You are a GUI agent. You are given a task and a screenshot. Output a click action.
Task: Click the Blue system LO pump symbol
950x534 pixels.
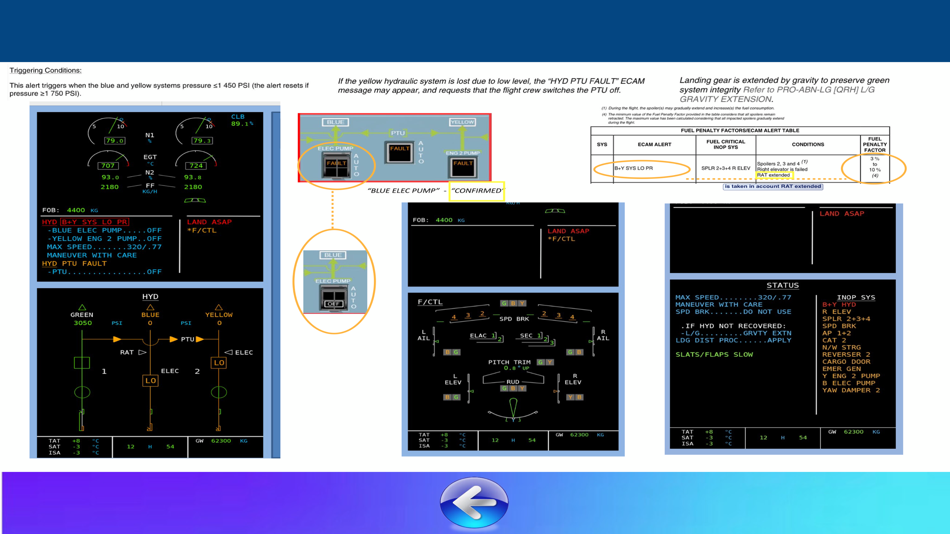[150, 381]
